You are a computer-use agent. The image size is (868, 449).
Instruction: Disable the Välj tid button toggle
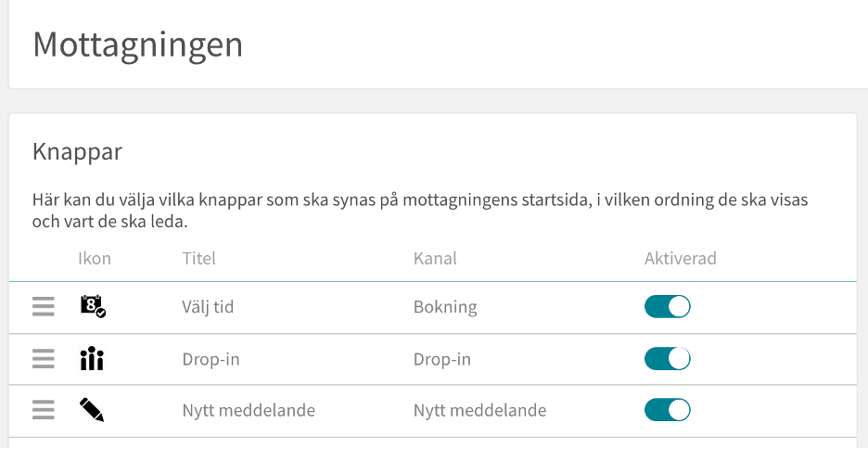667,307
